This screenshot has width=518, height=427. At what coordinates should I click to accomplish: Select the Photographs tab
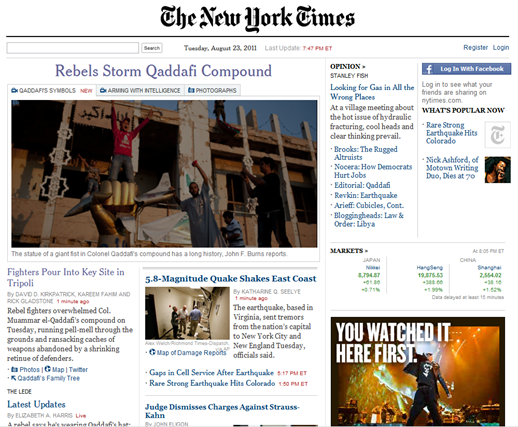pyautogui.click(x=212, y=90)
